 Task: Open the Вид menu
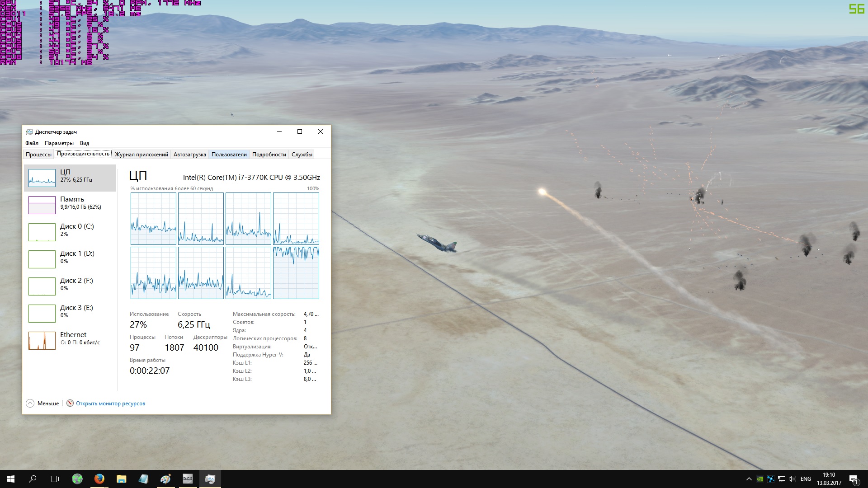tap(85, 143)
